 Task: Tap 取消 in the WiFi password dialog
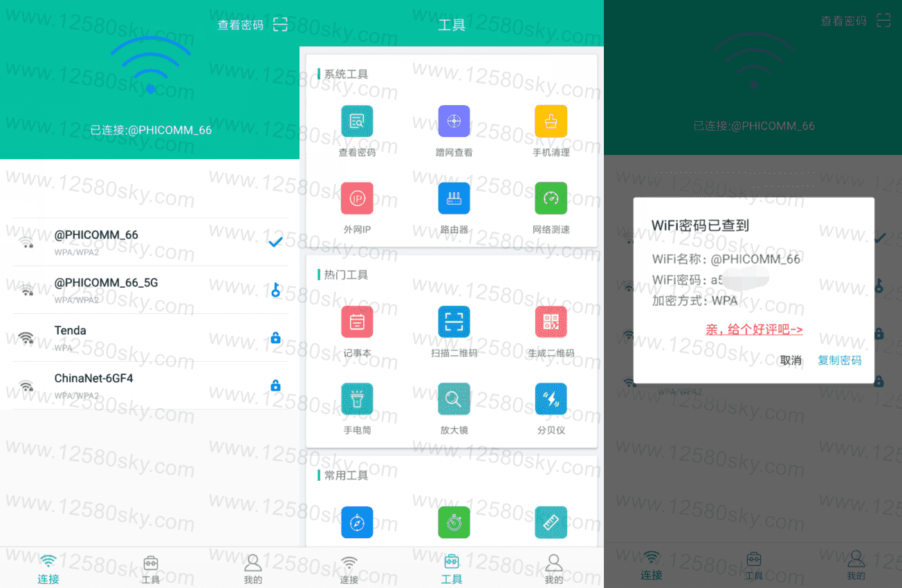791,360
